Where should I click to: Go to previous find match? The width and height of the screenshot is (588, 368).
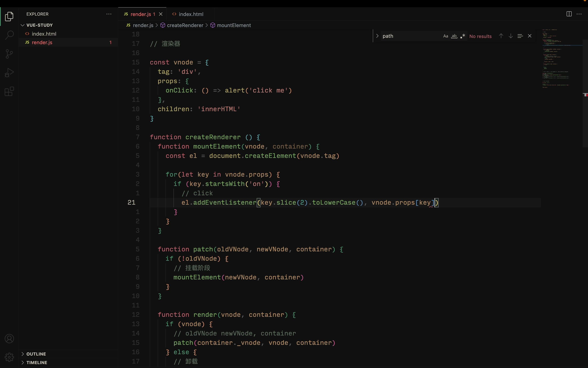(x=501, y=36)
